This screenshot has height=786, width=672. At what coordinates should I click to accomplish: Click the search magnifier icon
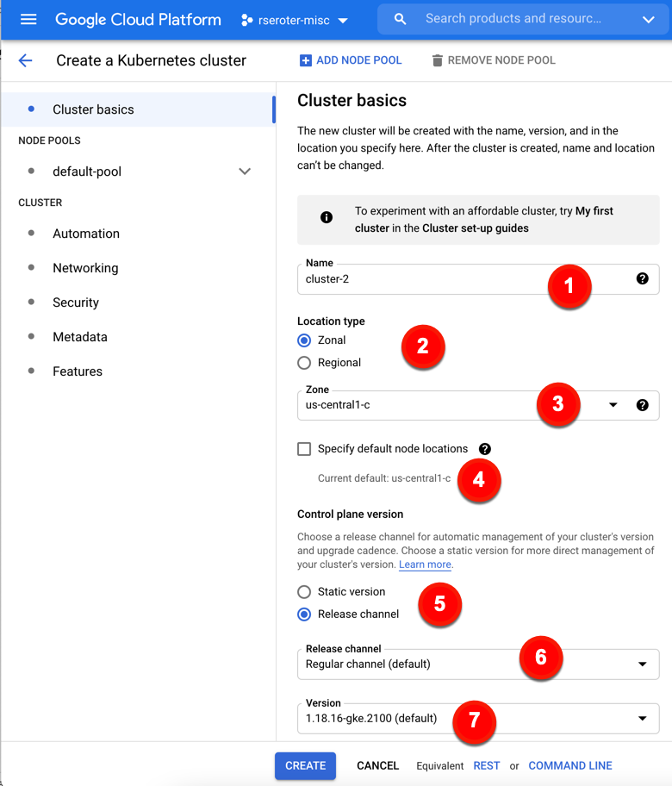tap(400, 19)
